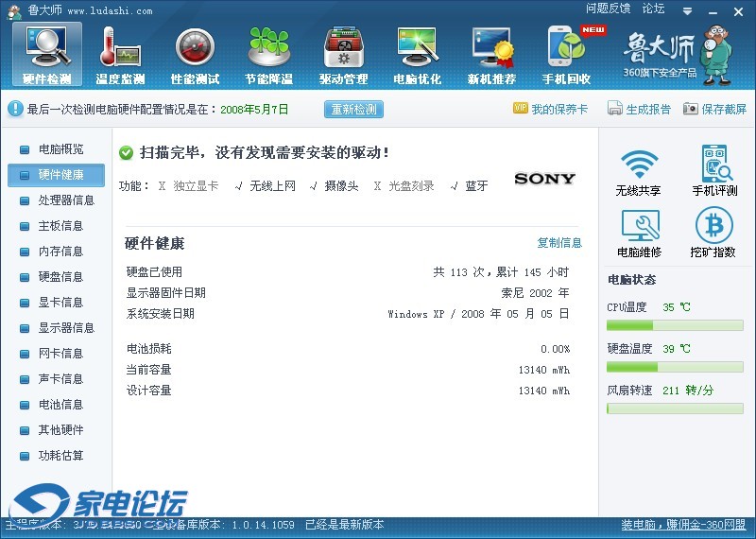
Task: Open the 性能测试 performance test
Action: pyautogui.click(x=195, y=55)
